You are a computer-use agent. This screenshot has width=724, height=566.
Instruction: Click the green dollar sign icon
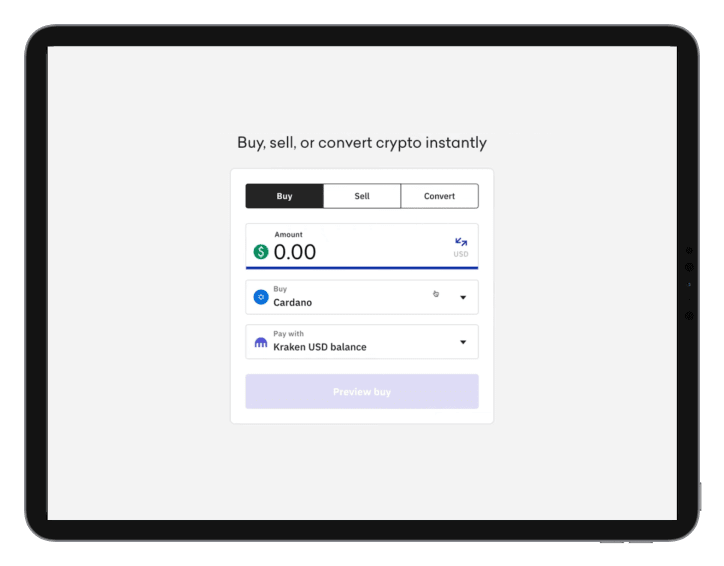pos(261,252)
